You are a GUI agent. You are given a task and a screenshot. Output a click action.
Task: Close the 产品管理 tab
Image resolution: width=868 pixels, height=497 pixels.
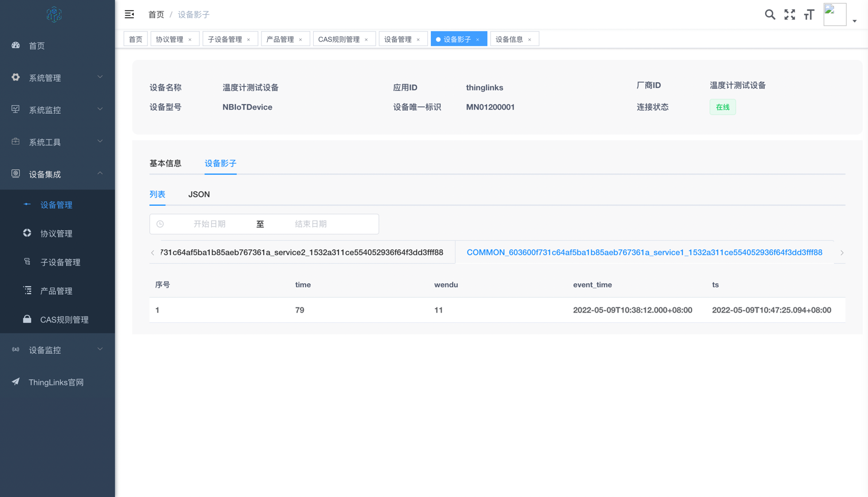point(300,40)
